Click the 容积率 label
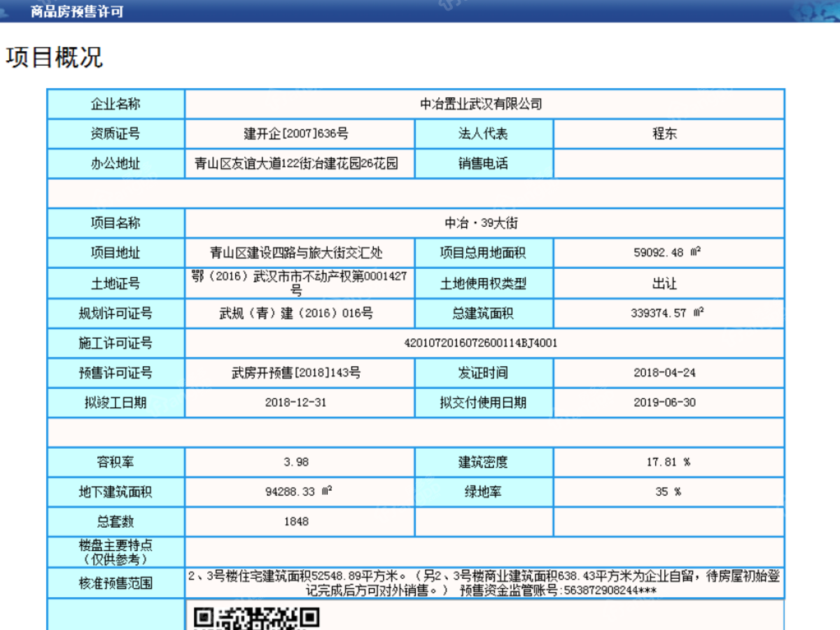This screenshot has height=630, width=840. coord(115,462)
